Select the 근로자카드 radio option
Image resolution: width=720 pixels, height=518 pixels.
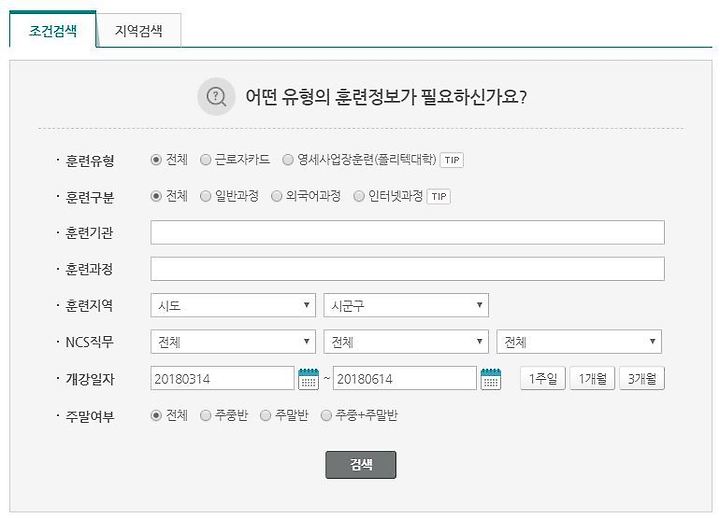pyautogui.click(x=205, y=160)
